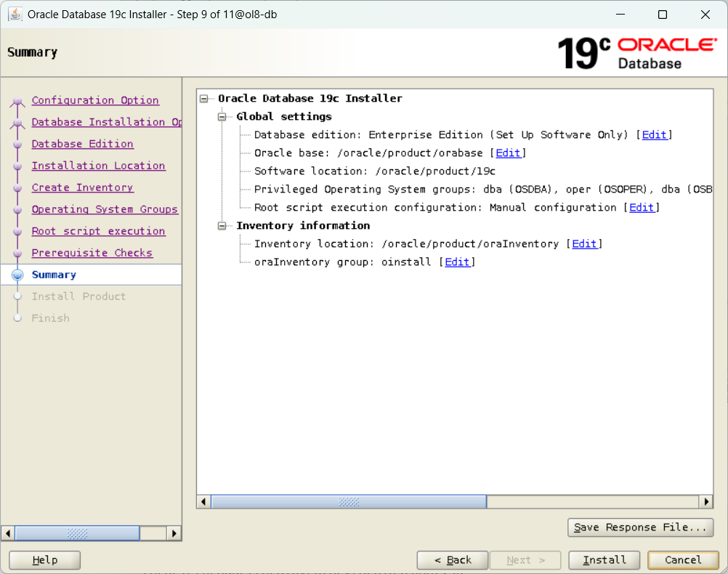Minimize the installer window
The image size is (728, 574).
(620, 15)
